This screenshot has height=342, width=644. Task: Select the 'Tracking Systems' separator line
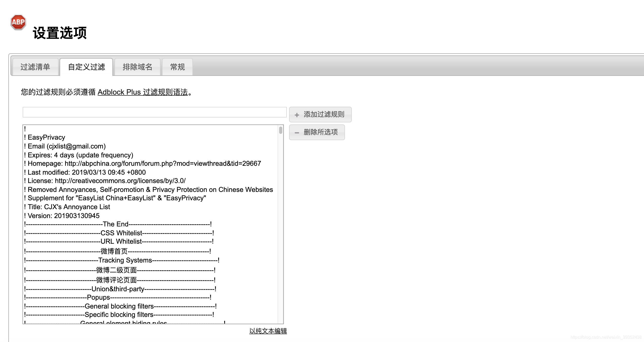tap(151, 260)
